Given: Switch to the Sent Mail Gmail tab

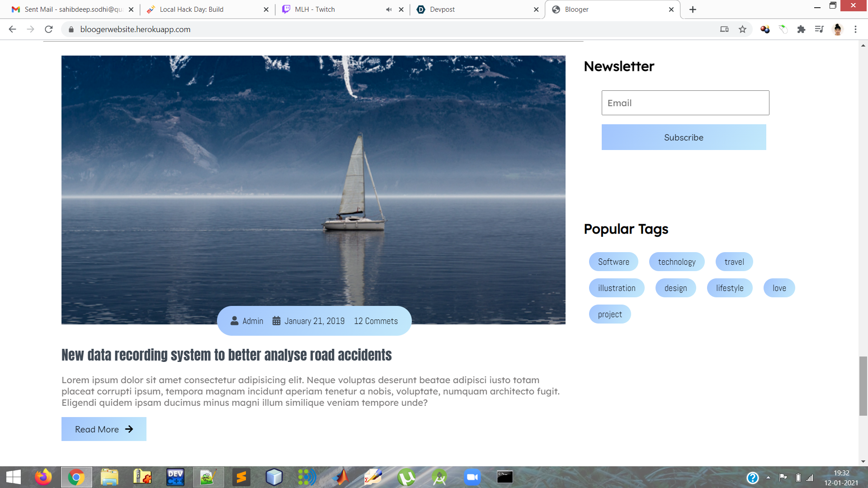Looking at the screenshot, I should (x=72, y=9).
